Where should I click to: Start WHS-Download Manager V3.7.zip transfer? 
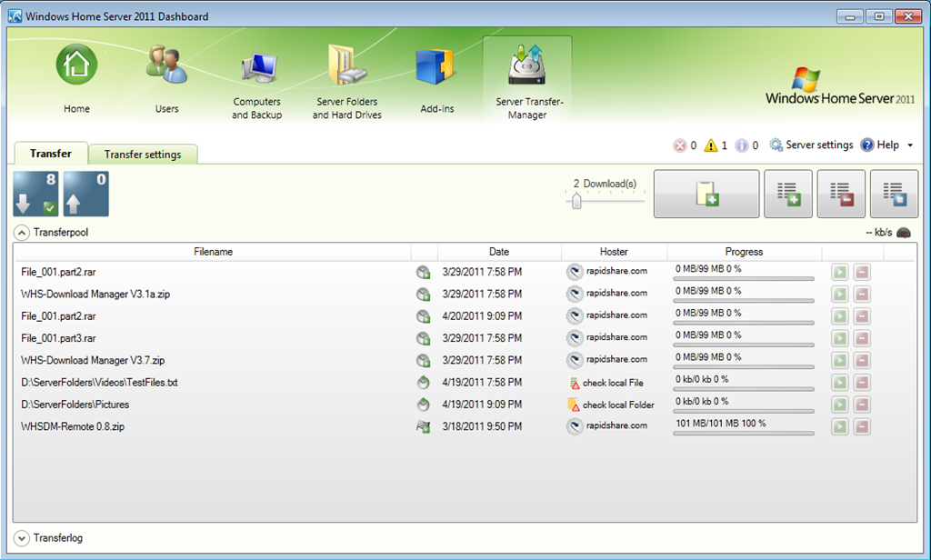click(839, 361)
